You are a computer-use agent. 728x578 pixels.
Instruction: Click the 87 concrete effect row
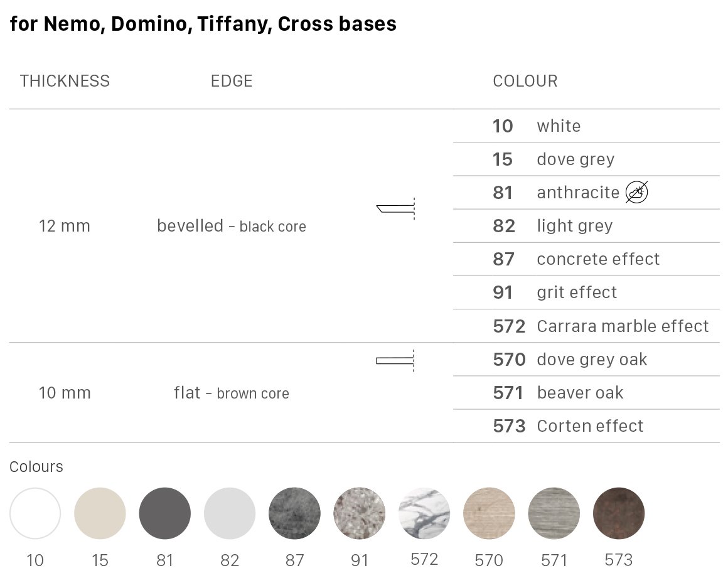tap(586, 259)
